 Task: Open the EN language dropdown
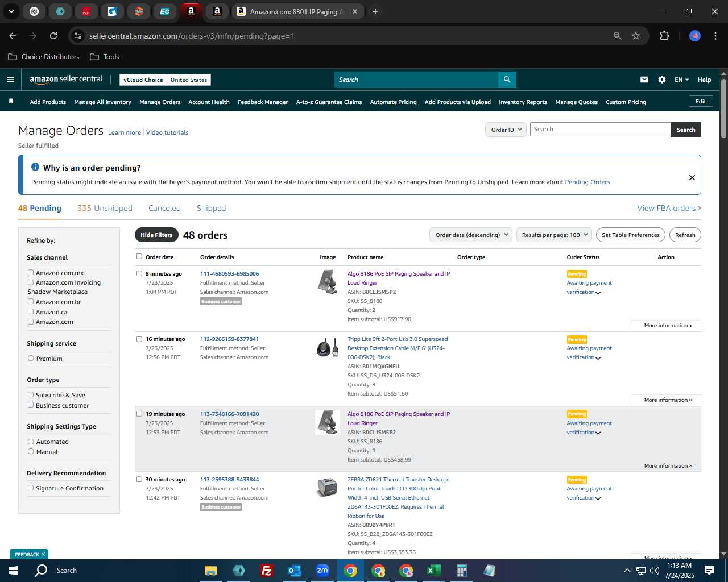(681, 80)
